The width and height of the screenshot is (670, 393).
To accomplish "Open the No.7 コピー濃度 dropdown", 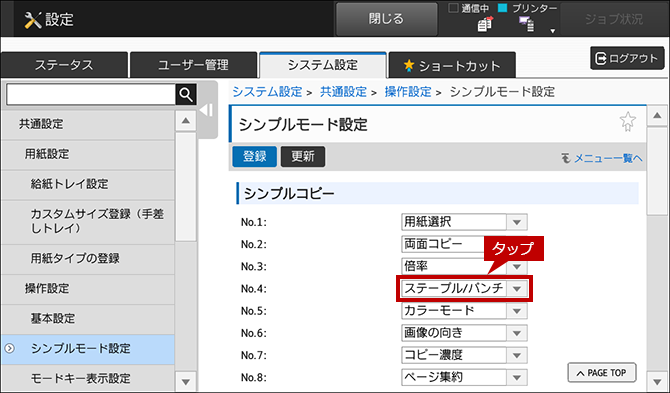I will (x=464, y=355).
